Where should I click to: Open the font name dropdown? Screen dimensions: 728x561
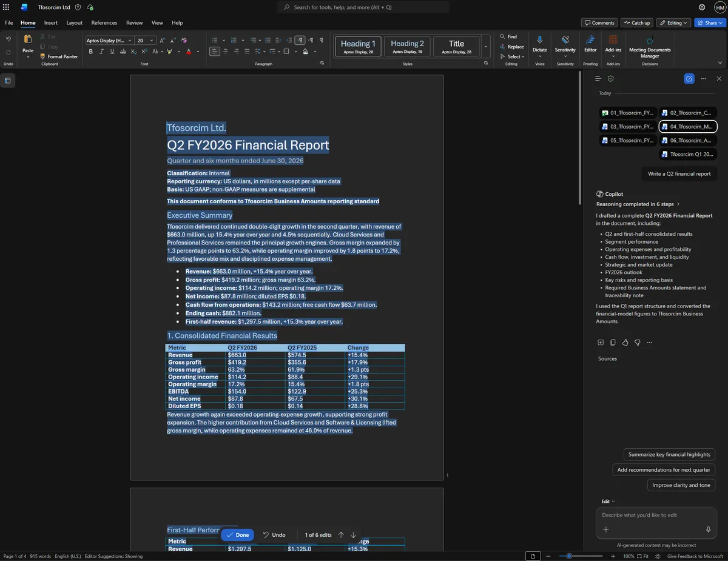tap(109, 41)
